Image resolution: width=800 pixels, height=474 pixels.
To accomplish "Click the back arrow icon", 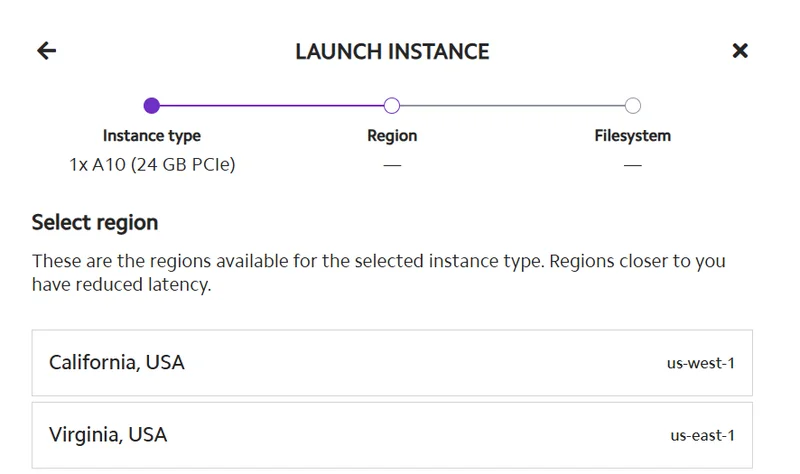I will (x=46, y=51).
